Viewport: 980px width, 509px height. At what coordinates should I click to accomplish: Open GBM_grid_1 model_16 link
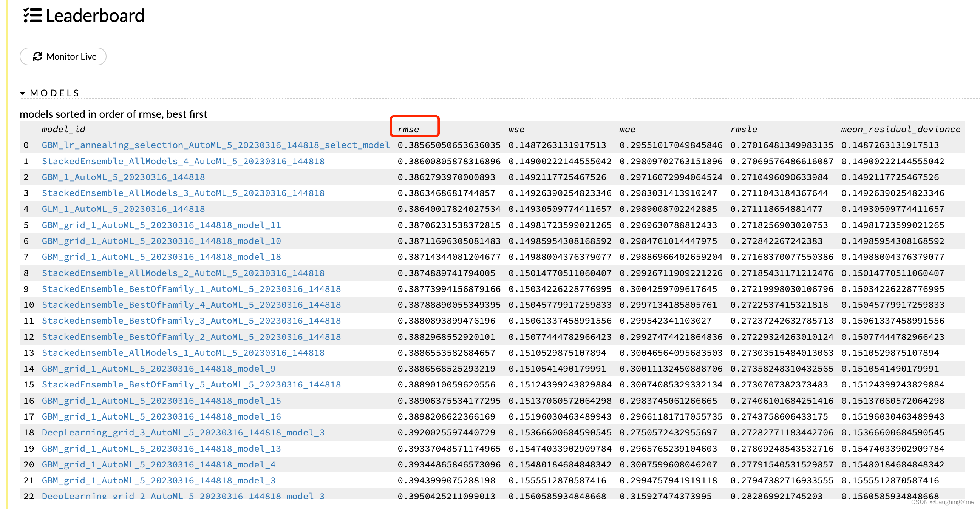161,416
